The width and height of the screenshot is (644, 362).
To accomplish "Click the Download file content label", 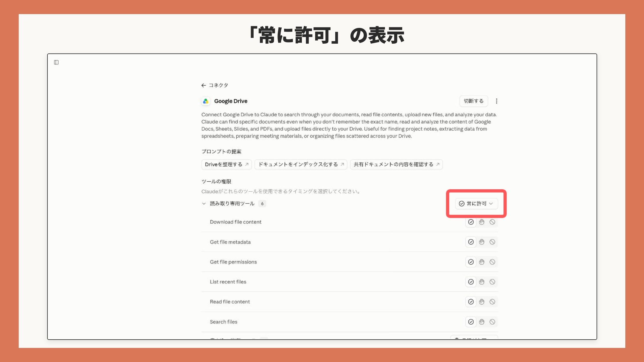I will [235, 222].
